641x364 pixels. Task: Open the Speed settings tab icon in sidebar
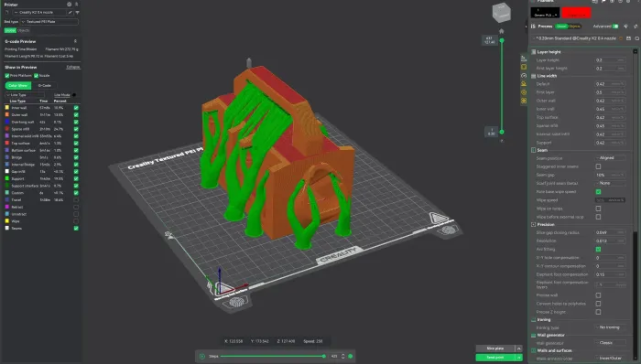click(524, 76)
